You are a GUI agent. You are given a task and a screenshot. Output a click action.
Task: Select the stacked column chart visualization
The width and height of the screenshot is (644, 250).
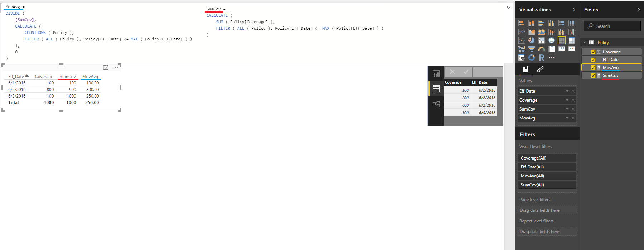pos(531,23)
